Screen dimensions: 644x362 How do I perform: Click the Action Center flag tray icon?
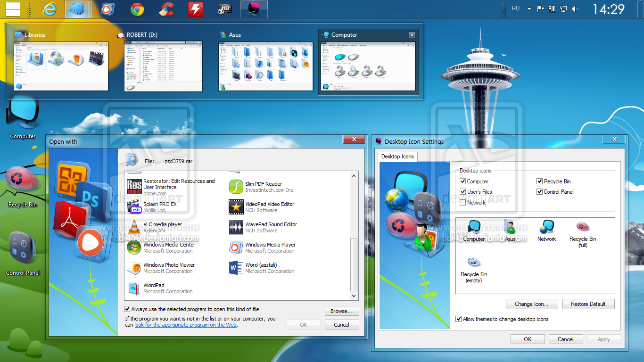(x=541, y=8)
